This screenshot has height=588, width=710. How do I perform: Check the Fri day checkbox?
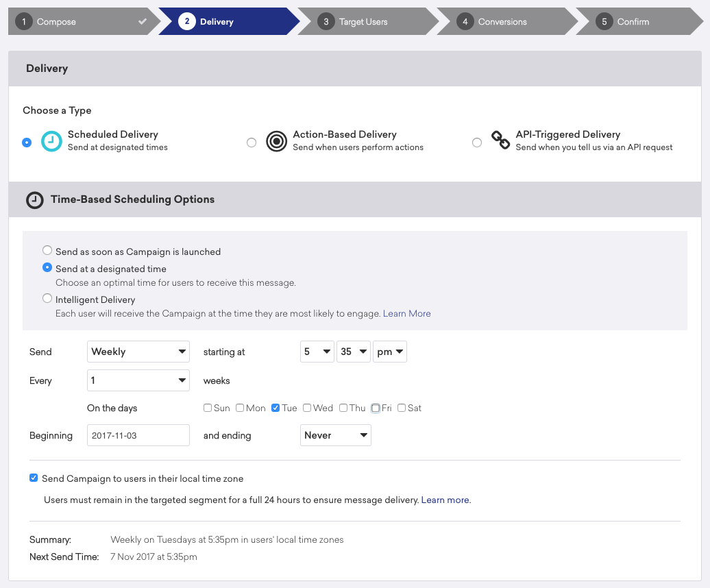(x=376, y=408)
